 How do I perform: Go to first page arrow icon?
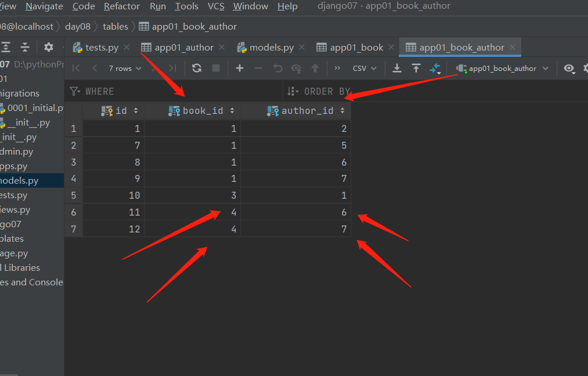click(76, 68)
